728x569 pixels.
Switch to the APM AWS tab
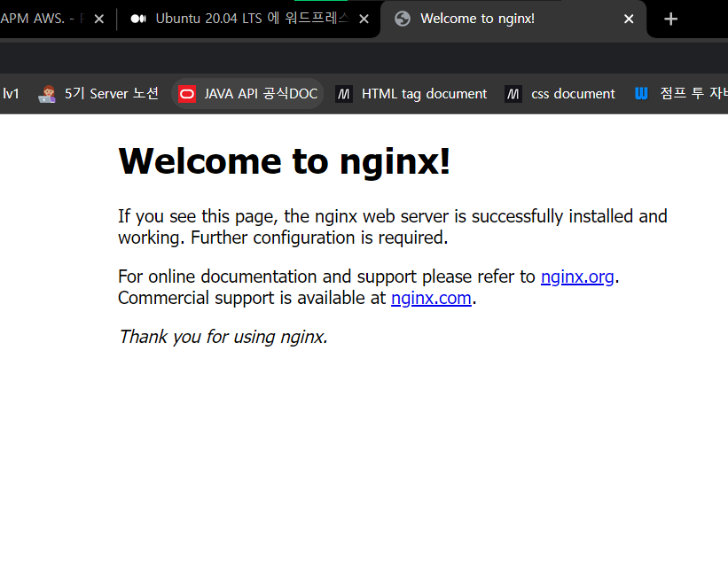(x=55, y=19)
